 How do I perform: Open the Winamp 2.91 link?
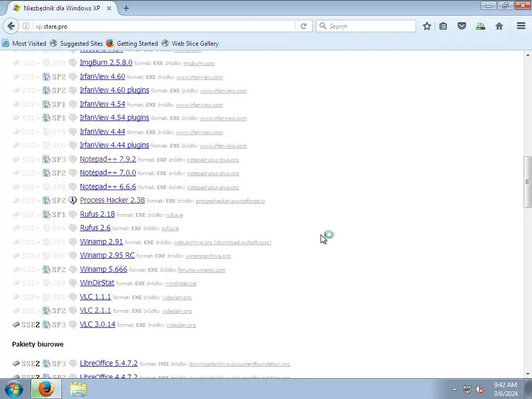click(101, 242)
